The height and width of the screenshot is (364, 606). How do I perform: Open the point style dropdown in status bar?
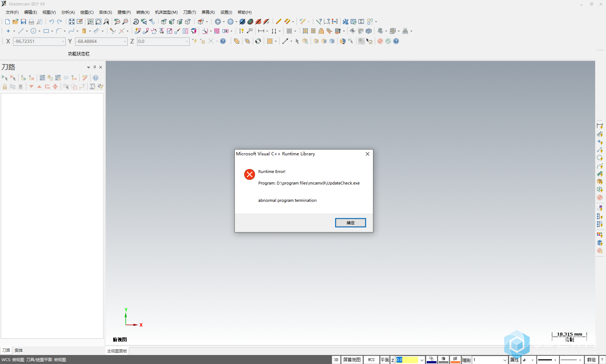click(532, 360)
